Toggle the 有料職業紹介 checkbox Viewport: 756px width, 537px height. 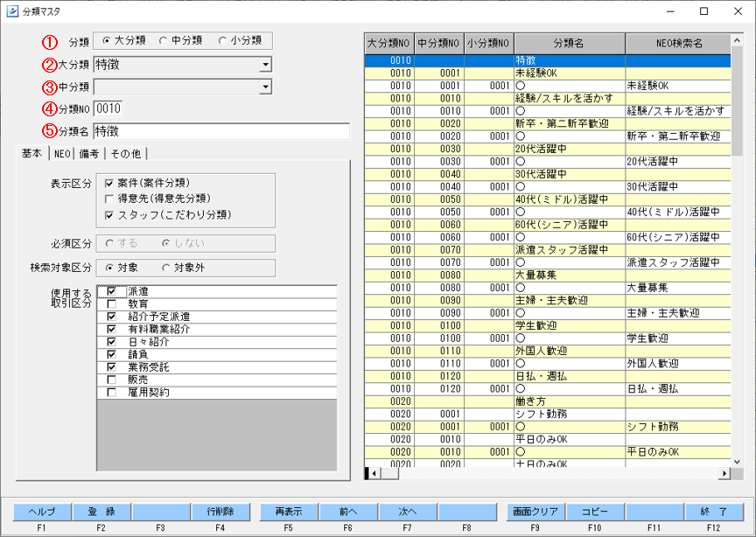(111, 329)
